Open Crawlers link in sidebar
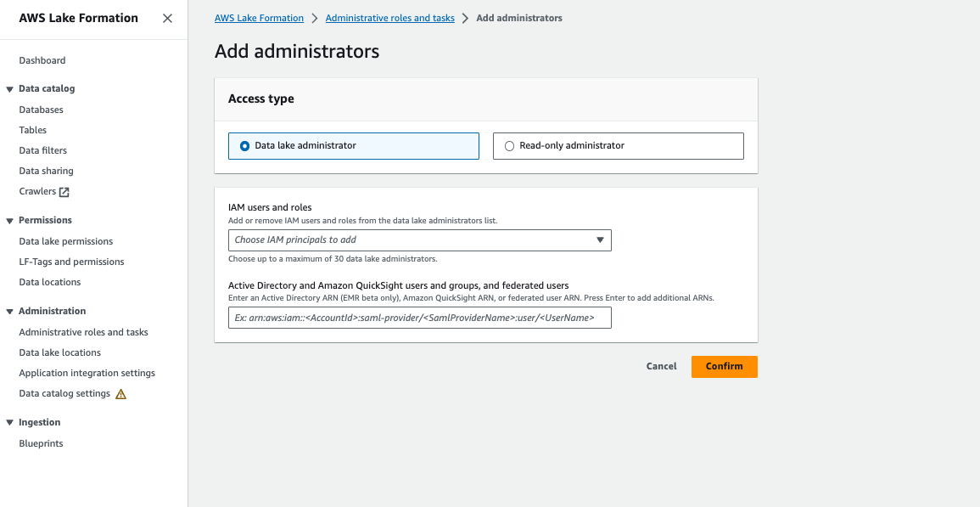The height and width of the screenshot is (507, 980). pyautogui.click(x=37, y=192)
